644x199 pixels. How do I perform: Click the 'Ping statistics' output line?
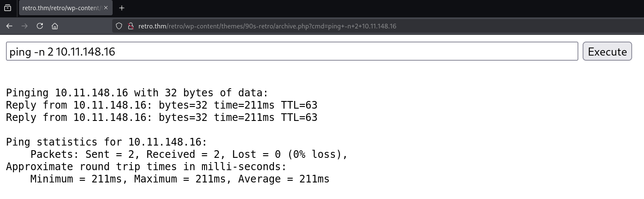[x=106, y=142]
